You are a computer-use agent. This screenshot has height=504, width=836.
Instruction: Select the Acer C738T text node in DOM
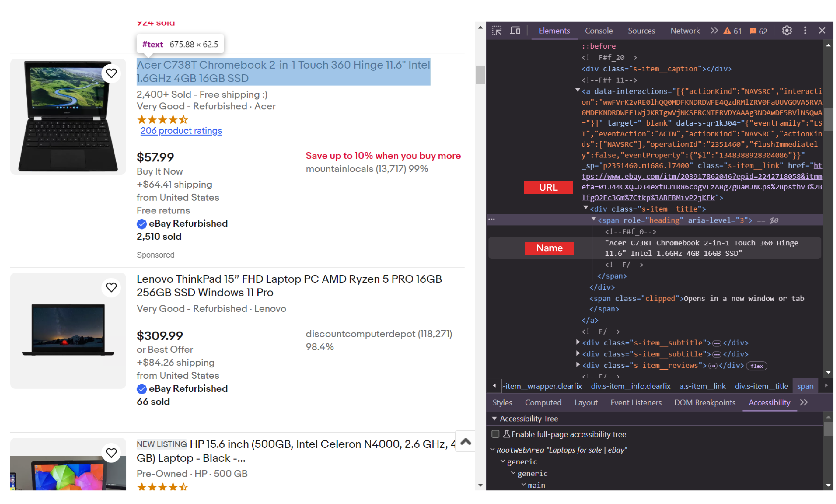click(x=701, y=248)
